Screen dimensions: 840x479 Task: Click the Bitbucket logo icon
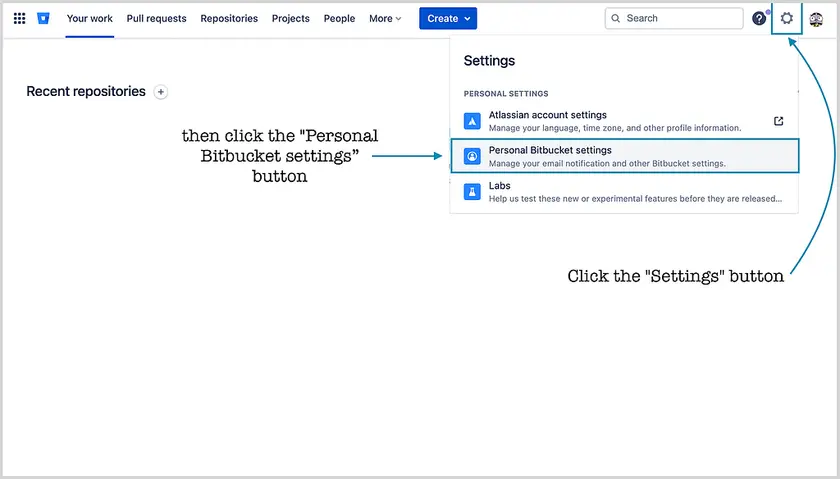point(43,19)
